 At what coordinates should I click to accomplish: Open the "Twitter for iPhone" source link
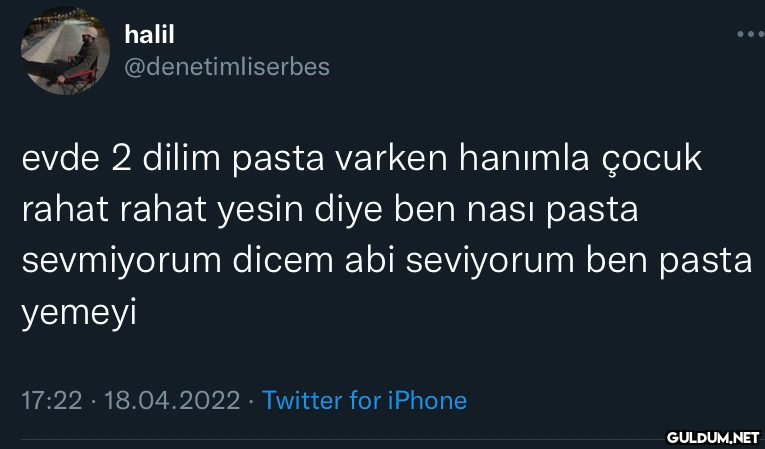click(x=364, y=401)
